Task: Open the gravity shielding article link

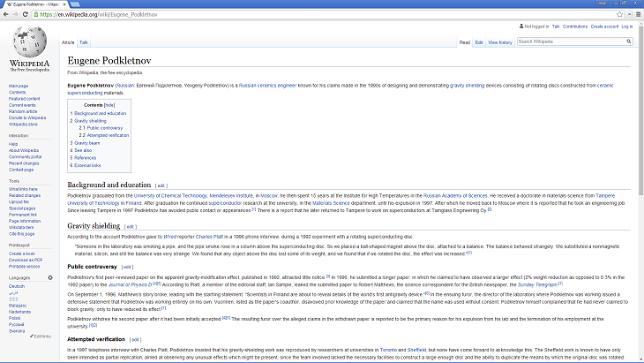Action: point(467,86)
